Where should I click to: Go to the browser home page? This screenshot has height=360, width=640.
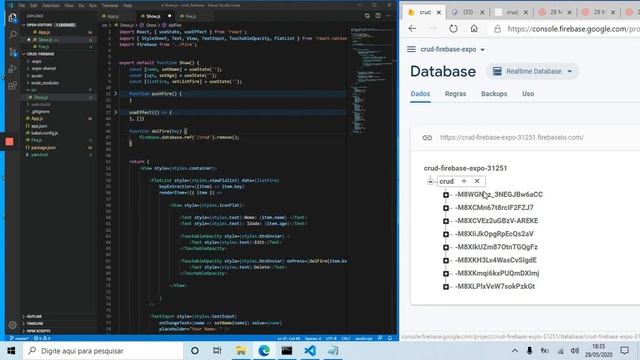point(474,29)
